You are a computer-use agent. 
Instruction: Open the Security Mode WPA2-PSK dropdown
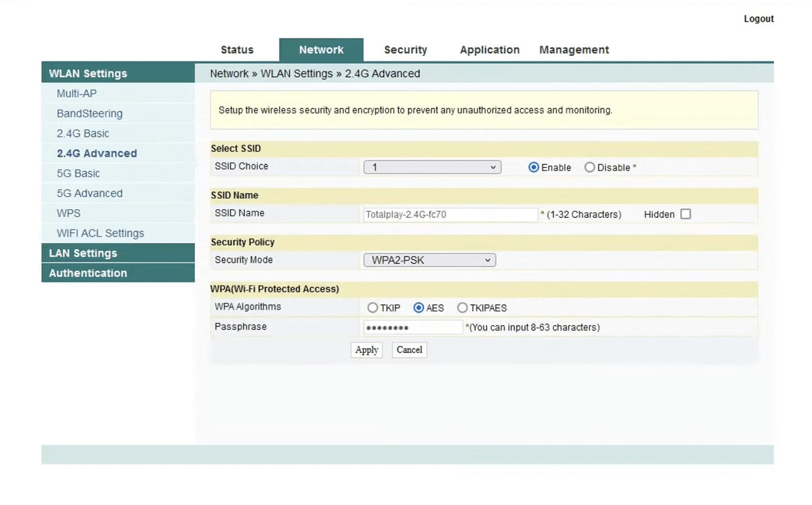[429, 261]
